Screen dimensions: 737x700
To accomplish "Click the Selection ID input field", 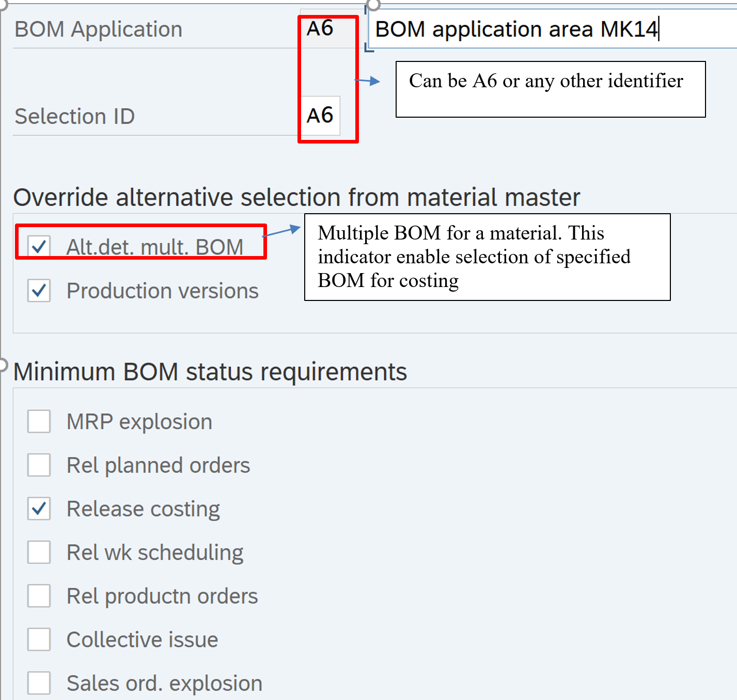I will (x=320, y=116).
